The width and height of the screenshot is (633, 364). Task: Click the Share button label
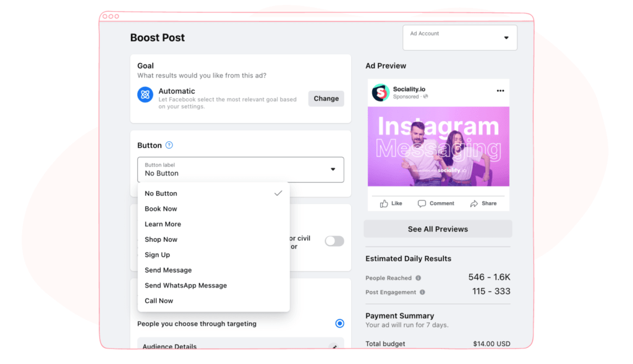click(489, 203)
